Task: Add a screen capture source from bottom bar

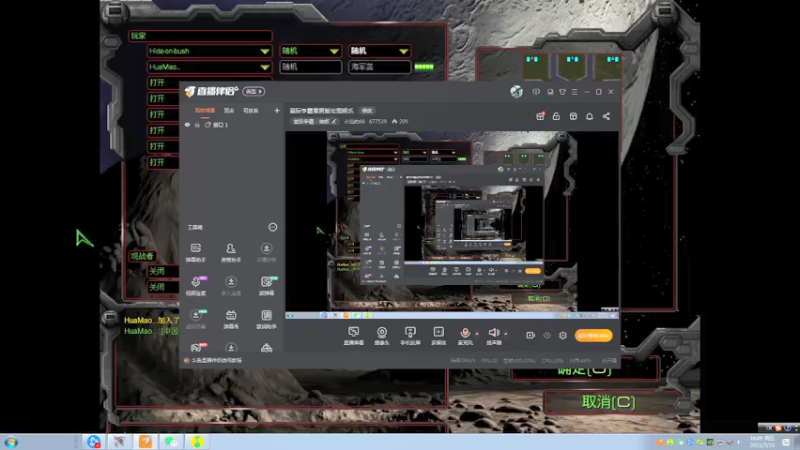Action: pyautogui.click(x=353, y=336)
